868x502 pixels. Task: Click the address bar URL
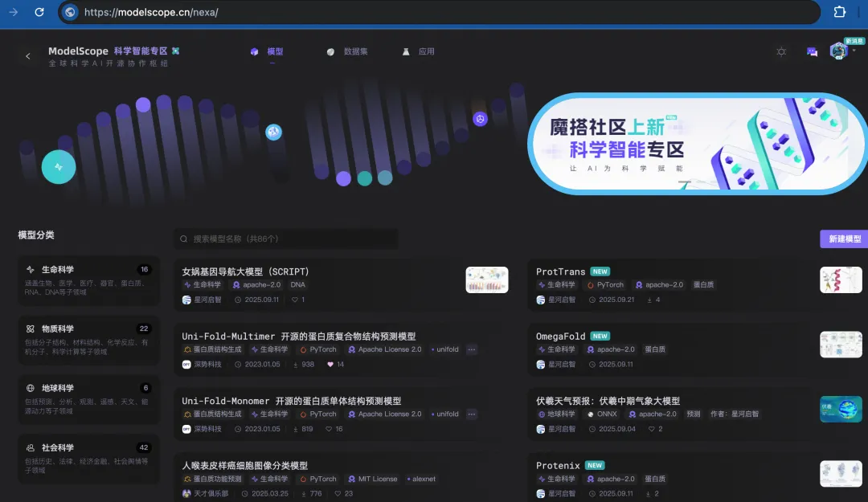(151, 12)
